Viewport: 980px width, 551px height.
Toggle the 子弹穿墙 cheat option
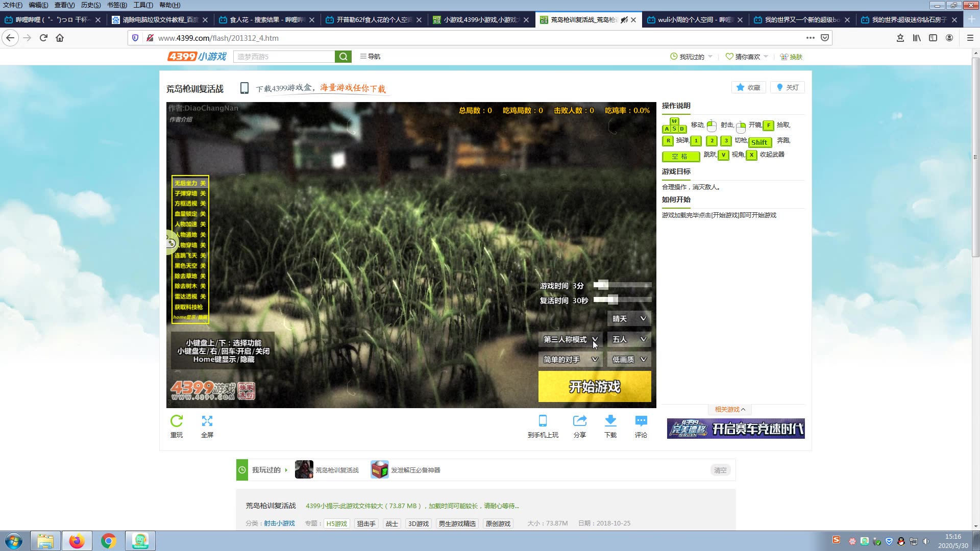point(190,193)
